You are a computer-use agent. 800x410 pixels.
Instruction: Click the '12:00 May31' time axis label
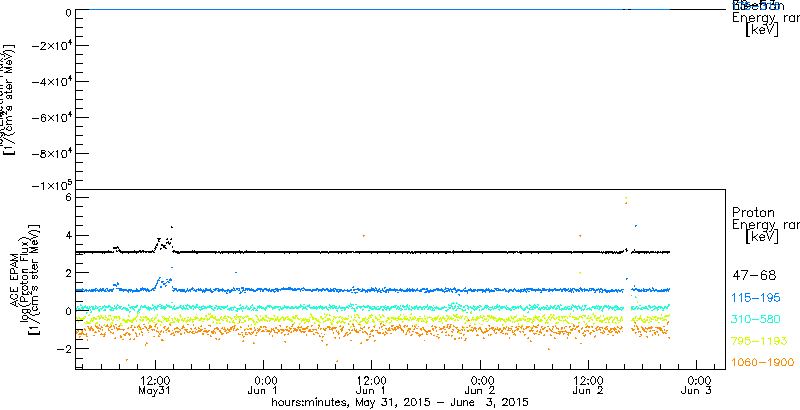pos(155,386)
